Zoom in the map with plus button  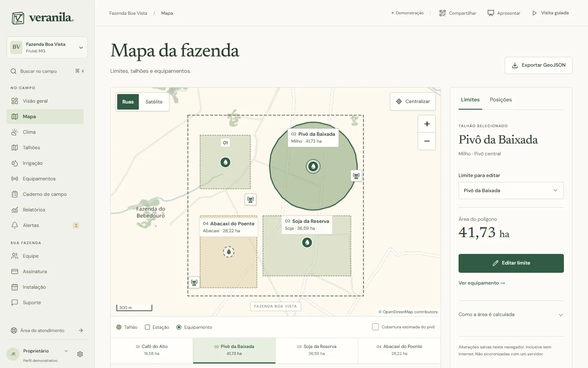[x=427, y=124]
